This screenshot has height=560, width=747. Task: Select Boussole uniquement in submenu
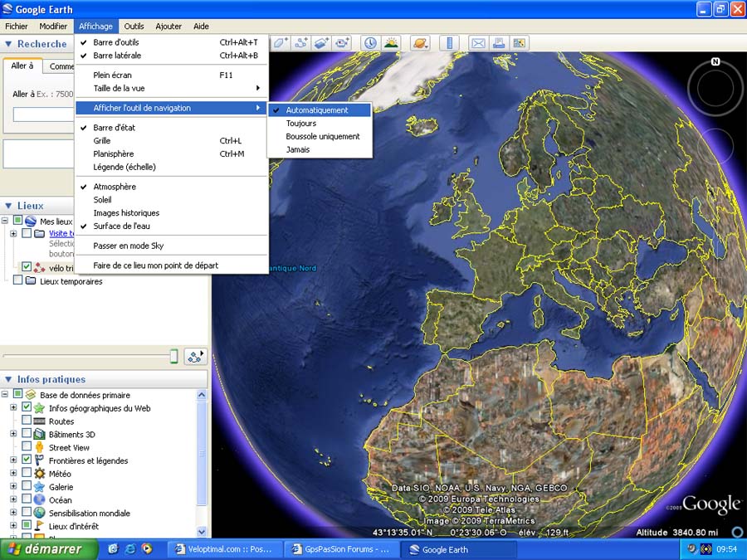322,137
